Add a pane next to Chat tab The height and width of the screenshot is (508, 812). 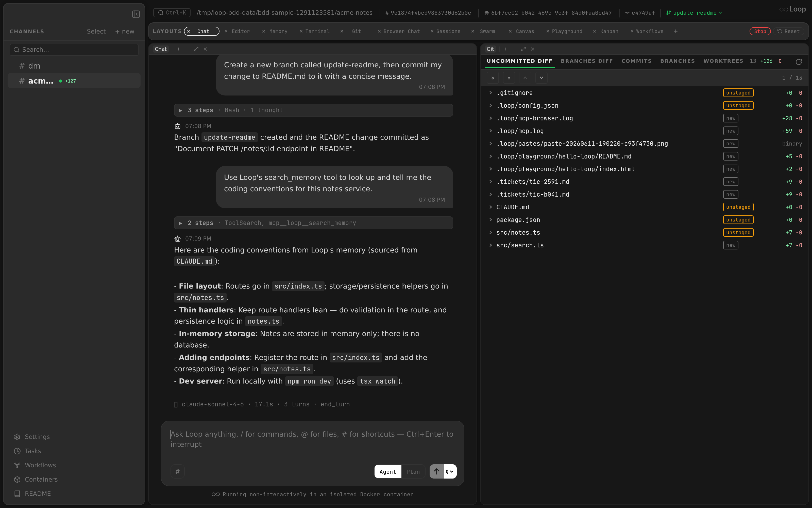click(178, 49)
